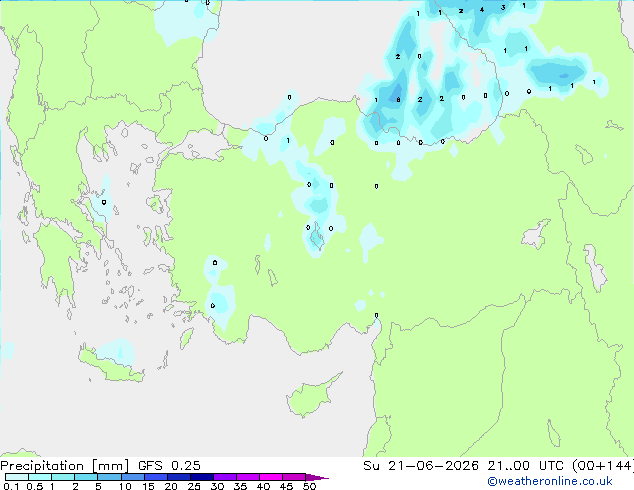Click the legend label '25'
The width and height of the screenshot is (634, 490).
pyautogui.click(x=194, y=486)
